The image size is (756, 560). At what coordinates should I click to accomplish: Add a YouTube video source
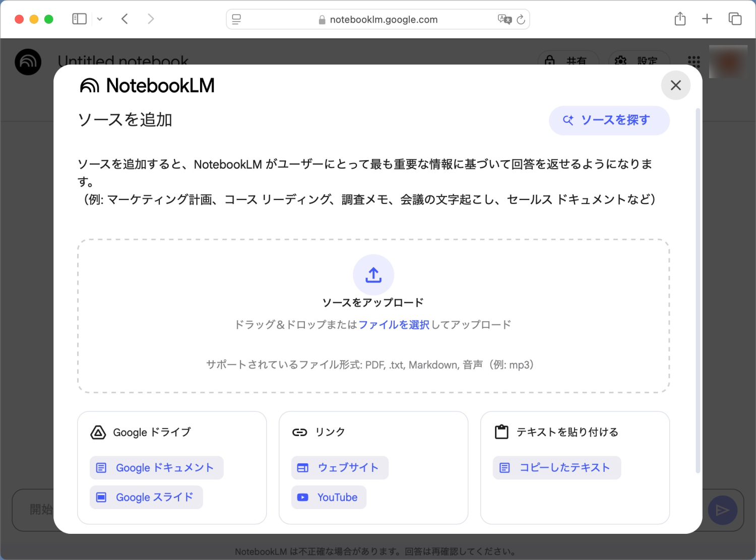tap(329, 498)
